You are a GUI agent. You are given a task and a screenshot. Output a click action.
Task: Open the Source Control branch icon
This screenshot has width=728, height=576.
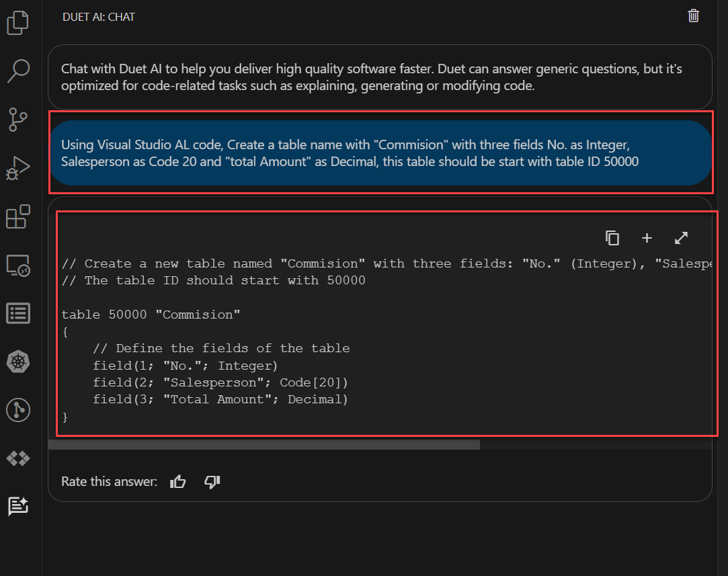pyautogui.click(x=18, y=119)
